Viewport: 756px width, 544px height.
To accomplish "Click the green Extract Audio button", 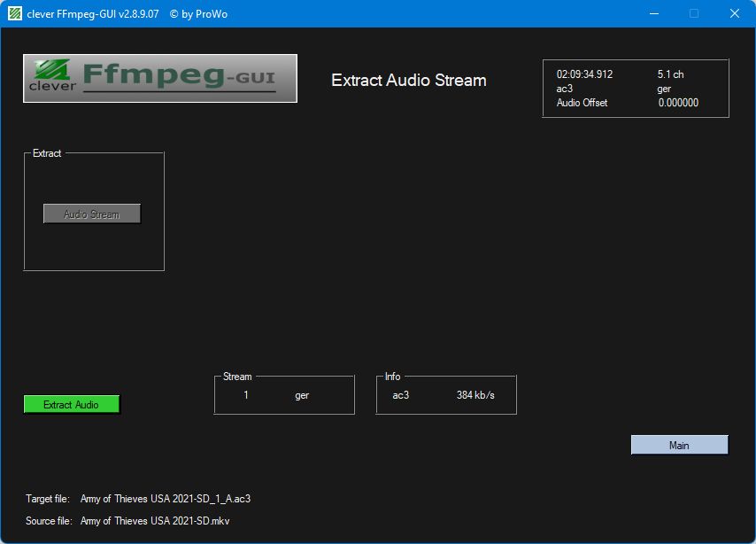I will tap(72, 405).
